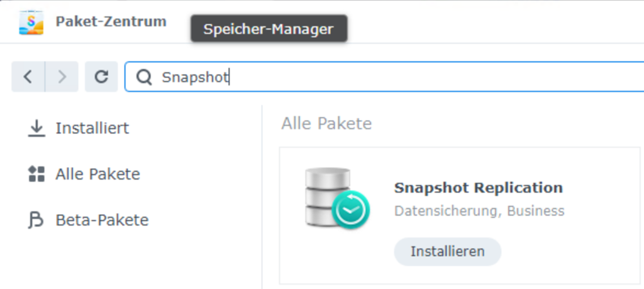
Task: Click the Paket-Zentrum window title
Action: coord(111,21)
